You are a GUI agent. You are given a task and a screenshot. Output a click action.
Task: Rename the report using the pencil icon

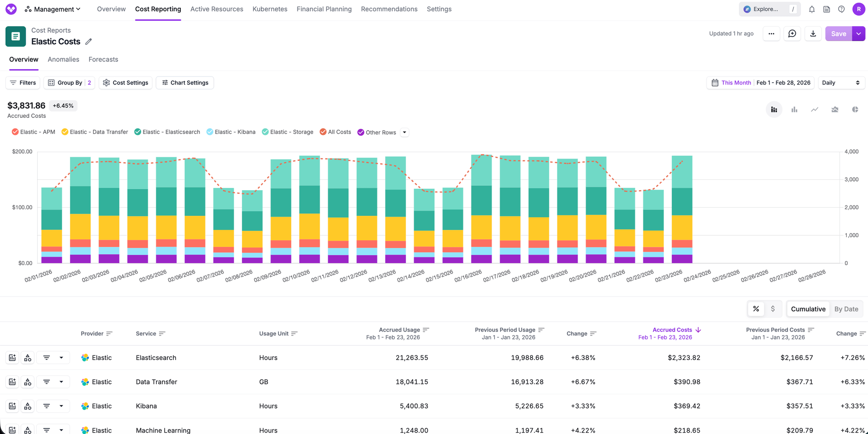click(89, 41)
